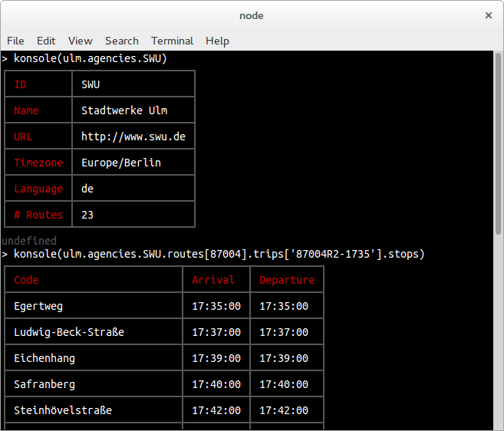Click the Code column header
The image size is (504, 431).
pos(94,280)
